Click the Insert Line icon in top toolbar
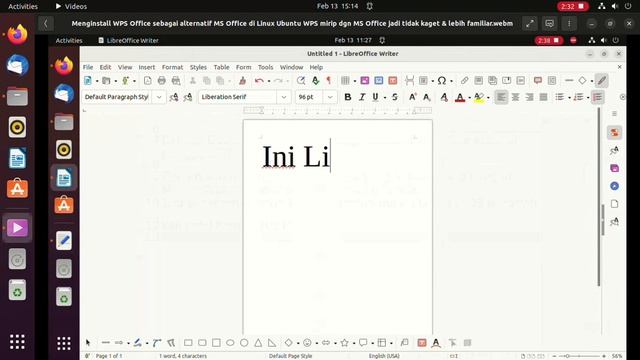The image size is (640, 360). 569,80
